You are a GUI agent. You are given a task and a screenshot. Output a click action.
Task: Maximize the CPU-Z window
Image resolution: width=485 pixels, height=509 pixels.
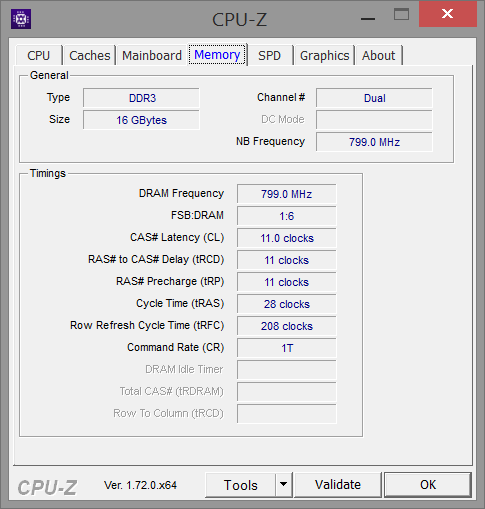pyautogui.click(x=401, y=15)
